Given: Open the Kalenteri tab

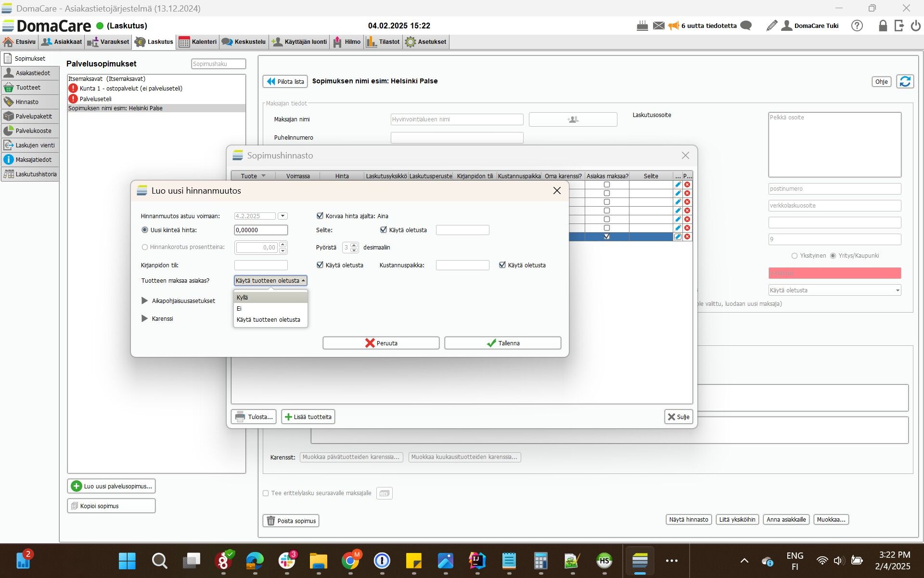Looking at the screenshot, I should [x=198, y=42].
